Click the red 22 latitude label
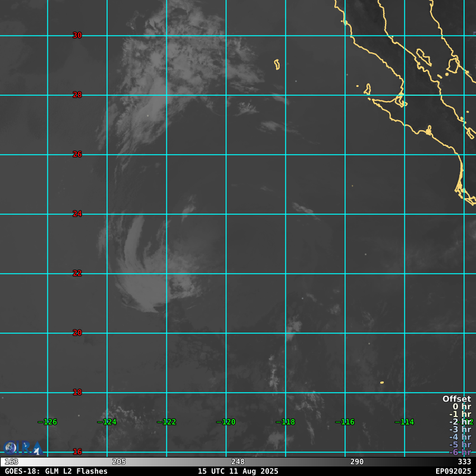This screenshot has height=476, width=476. (x=77, y=274)
